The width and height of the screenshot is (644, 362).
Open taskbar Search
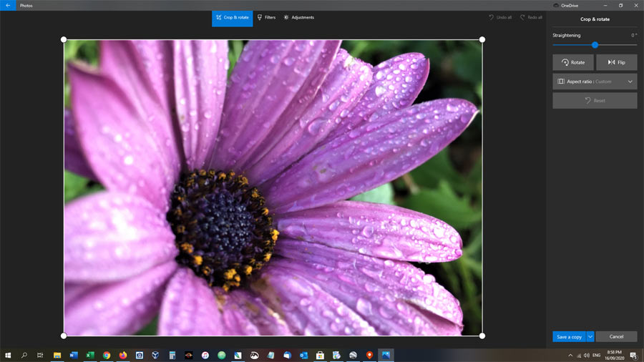(x=24, y=356)
